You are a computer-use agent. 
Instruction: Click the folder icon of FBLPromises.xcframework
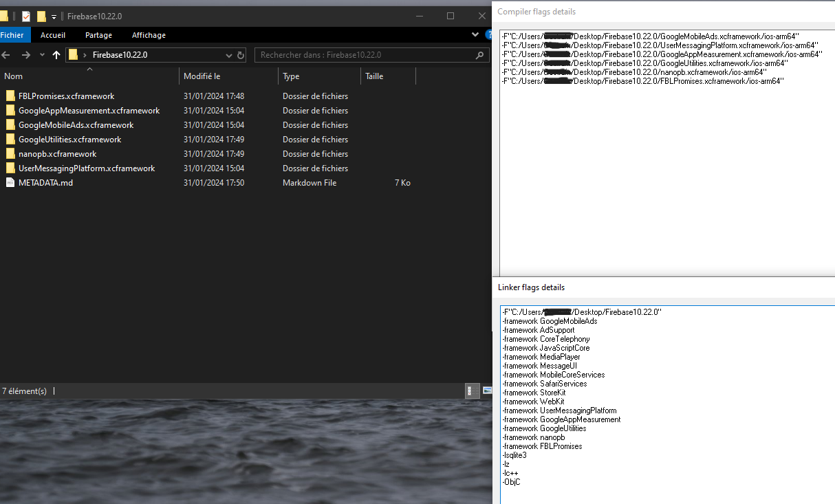pyautogui.click(x=10, y=96)
